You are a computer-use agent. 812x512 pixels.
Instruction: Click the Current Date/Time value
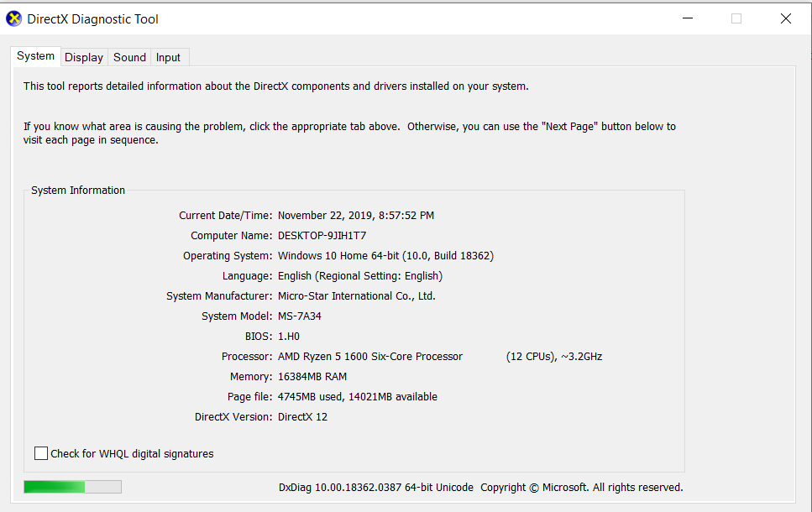coord(356,216)
